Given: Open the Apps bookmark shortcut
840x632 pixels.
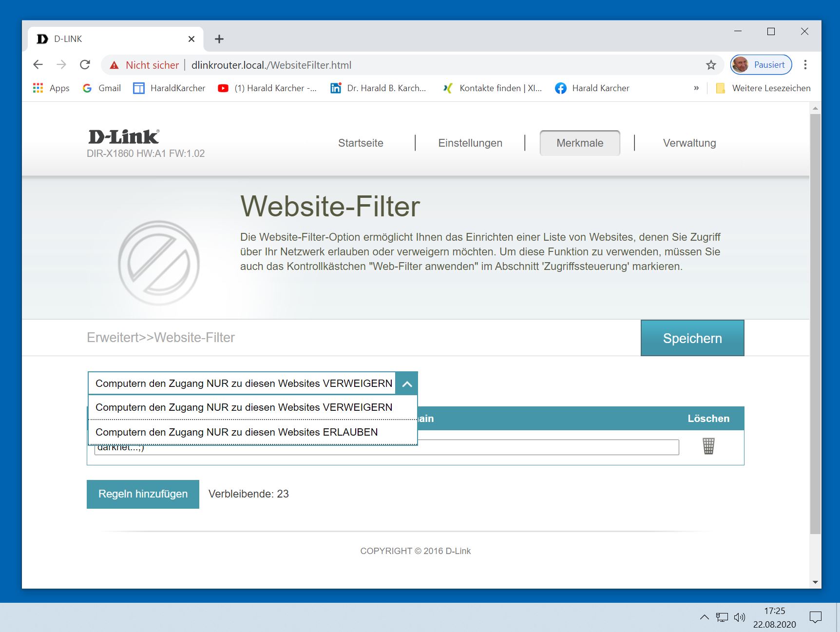Looking at the screenshot, I should 51,88.
